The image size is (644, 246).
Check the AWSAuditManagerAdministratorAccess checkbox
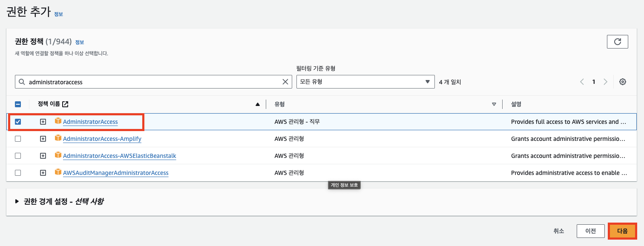[x=18, y=173]
